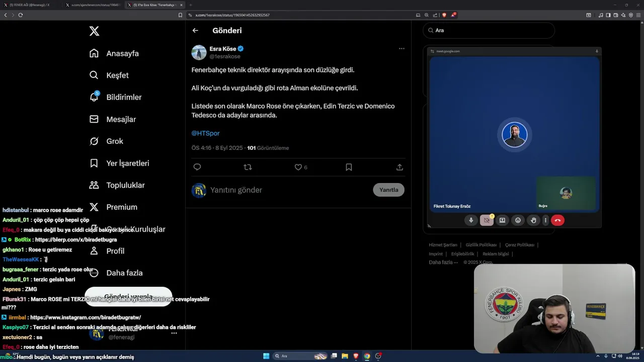Open Task View on the taskbar
This screenshot has width=644, height=362.
[334, 356]
